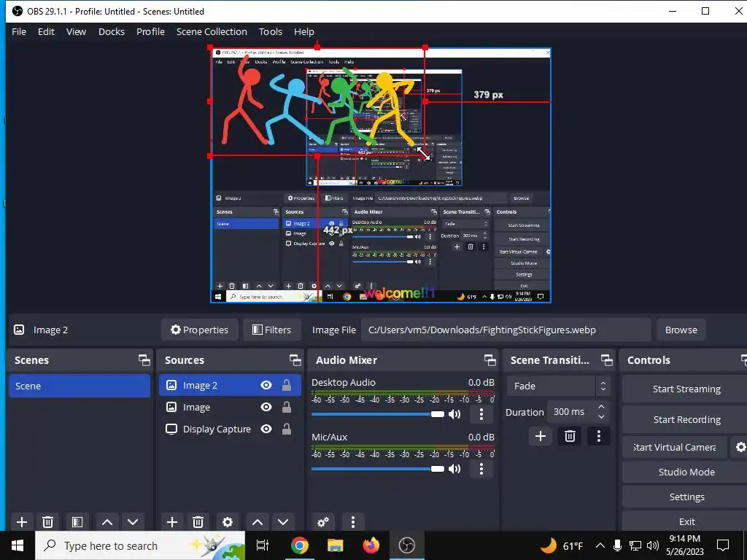Open advanced audio properties gears icon
747x560 pixels.
coord(323,522)
